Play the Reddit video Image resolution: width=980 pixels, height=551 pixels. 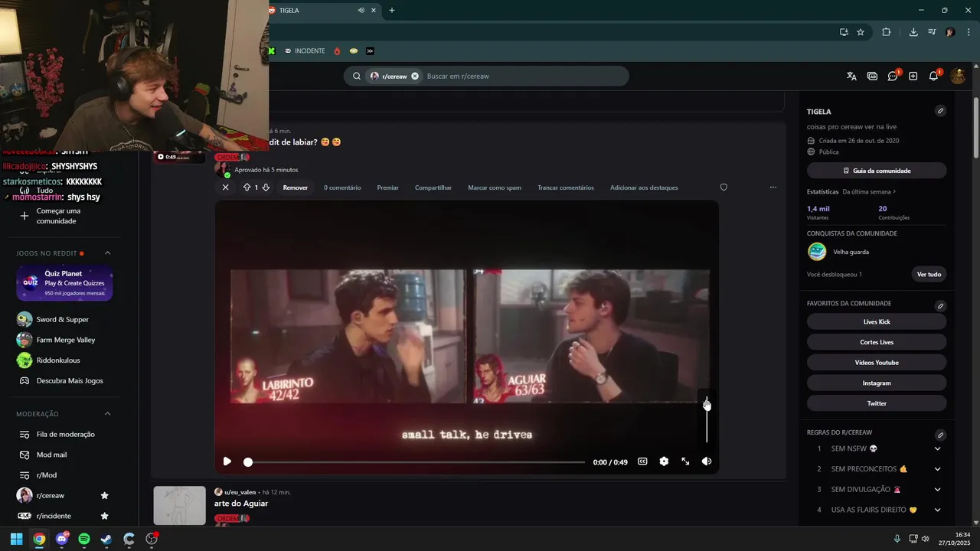point(227,461)
